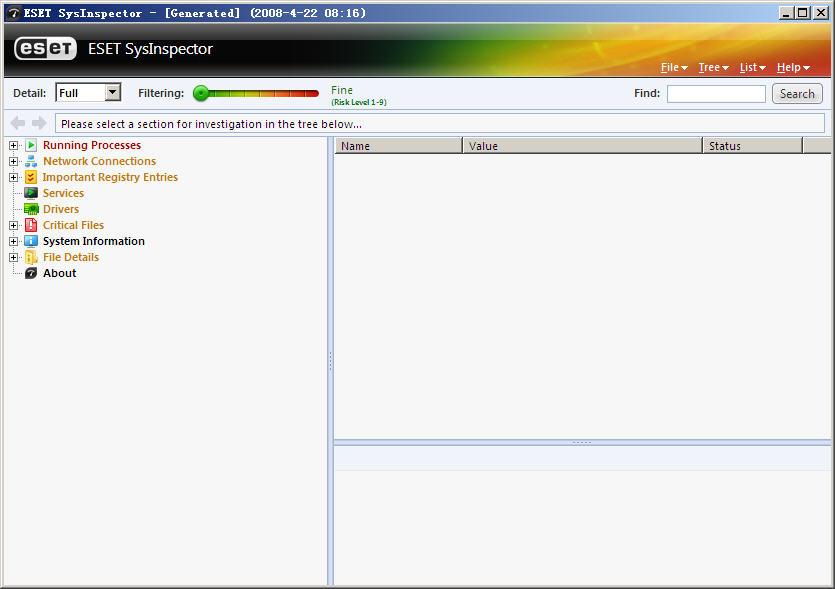The image size is (835, 589).
Task: Sort by the Status column header
Action: (x=752, y=145)
